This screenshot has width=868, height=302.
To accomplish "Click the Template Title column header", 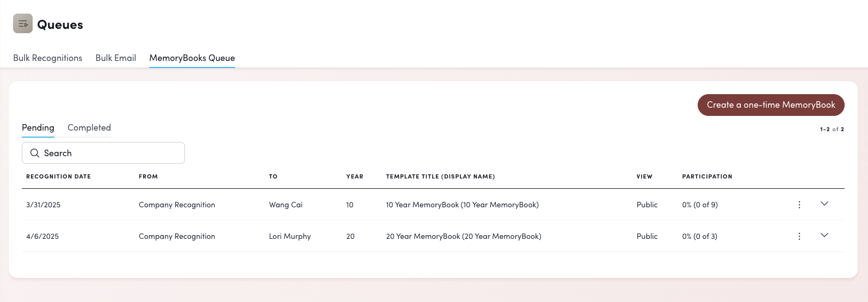I will (440, 177).
